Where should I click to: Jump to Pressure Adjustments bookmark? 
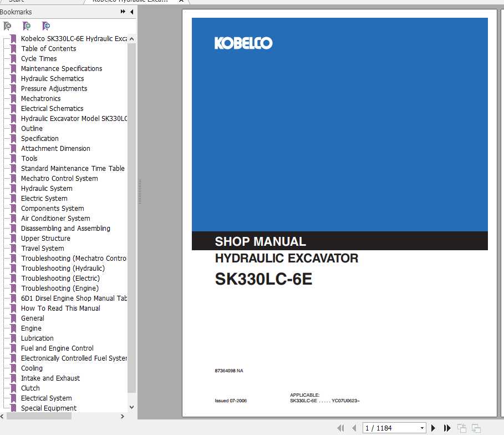54,88
